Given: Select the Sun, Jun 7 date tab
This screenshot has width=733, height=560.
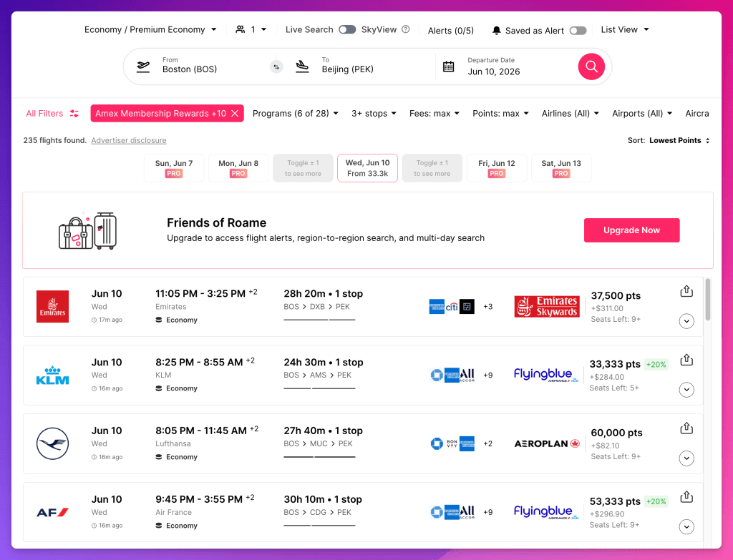Looking at the screenshot, I should click(174, 168).
